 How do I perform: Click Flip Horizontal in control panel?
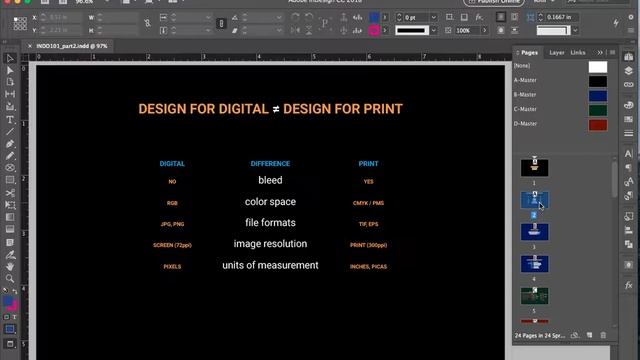click(295, 31)
